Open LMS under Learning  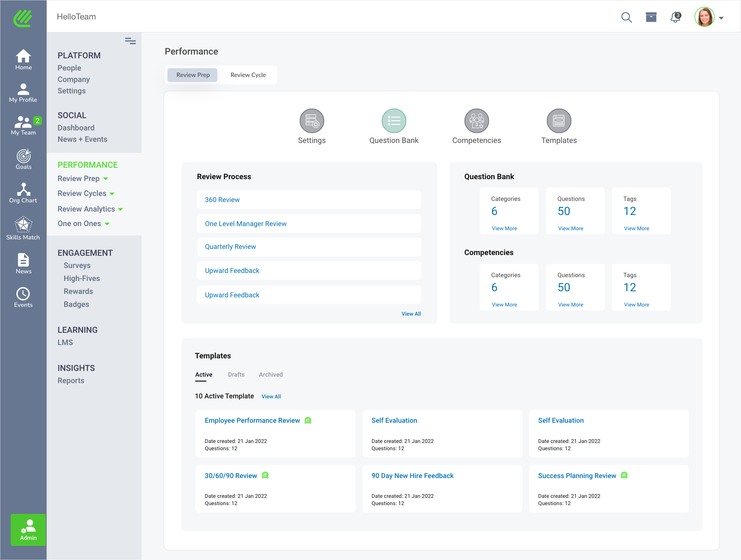[x=65, y=342]
